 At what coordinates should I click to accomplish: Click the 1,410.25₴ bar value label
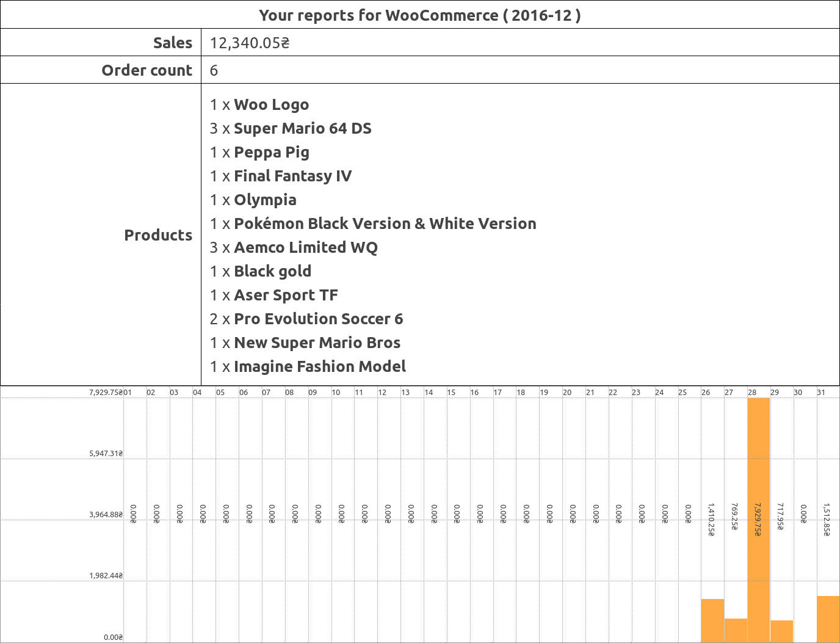click(711, 520)
